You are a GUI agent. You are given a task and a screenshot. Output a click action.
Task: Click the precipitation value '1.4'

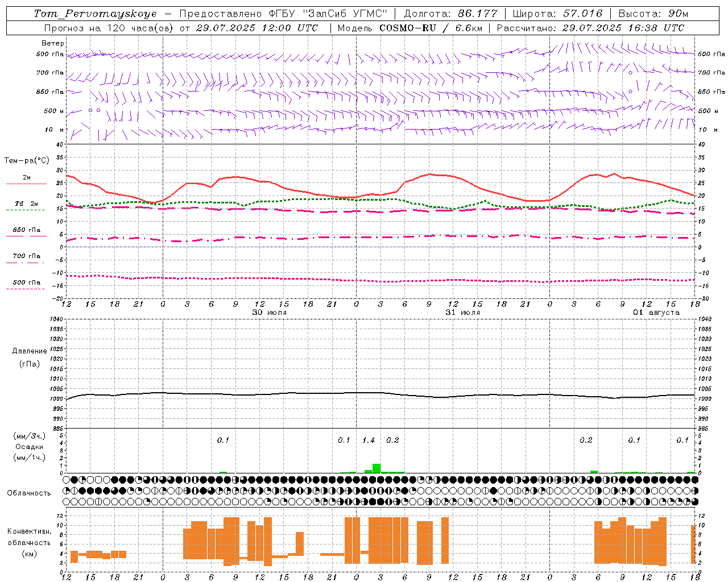[x=369, y=440]
